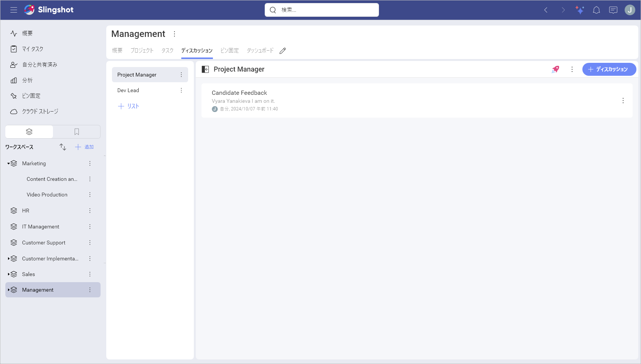Add a new list with + リスト
Image resolution: width=641 pixels, height=364 pixels.
(128, 106)
